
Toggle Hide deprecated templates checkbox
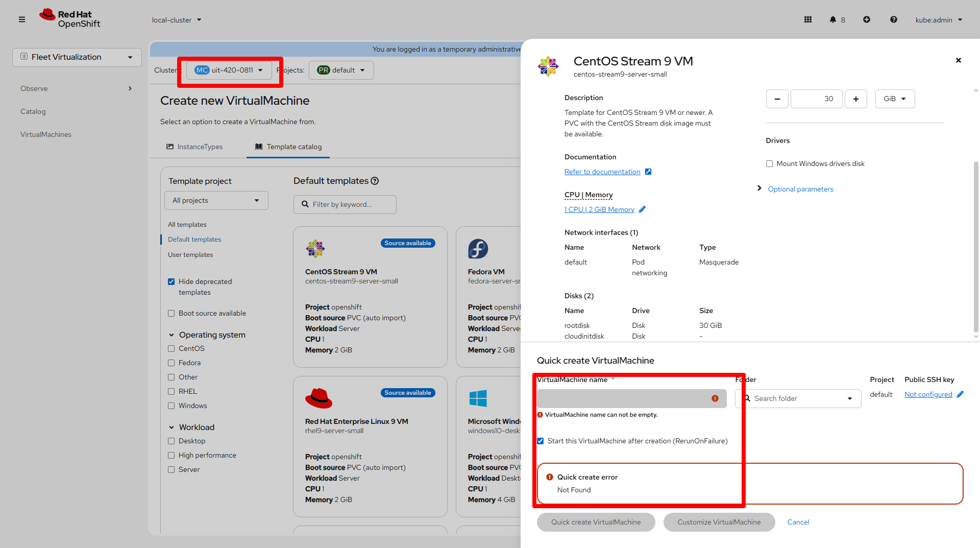pyautogui.click(x=171, y=281)
